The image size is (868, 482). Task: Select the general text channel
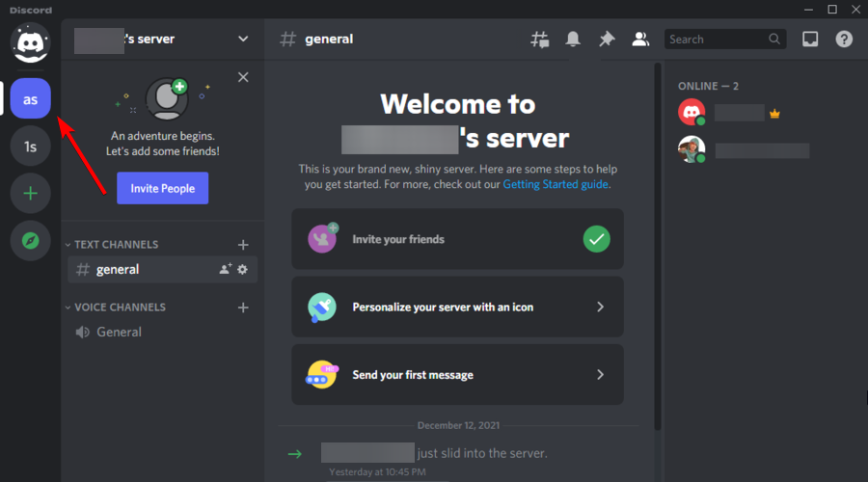[x=162, y=270]
